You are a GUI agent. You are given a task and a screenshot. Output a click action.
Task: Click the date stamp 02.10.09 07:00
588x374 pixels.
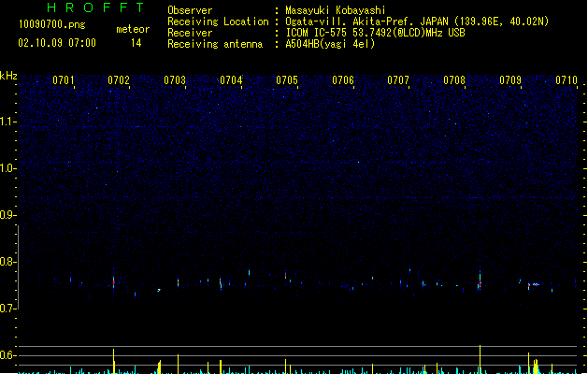(57, 43)
